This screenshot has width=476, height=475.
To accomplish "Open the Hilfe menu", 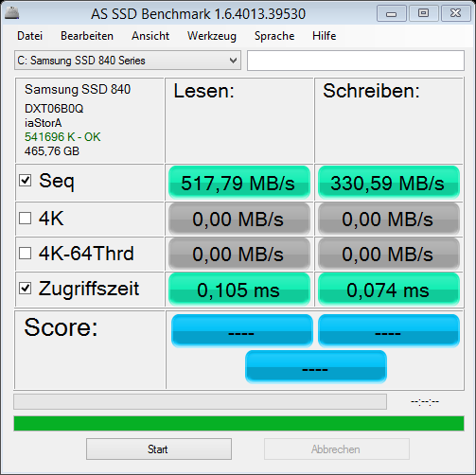I will (x=324, y=36).
